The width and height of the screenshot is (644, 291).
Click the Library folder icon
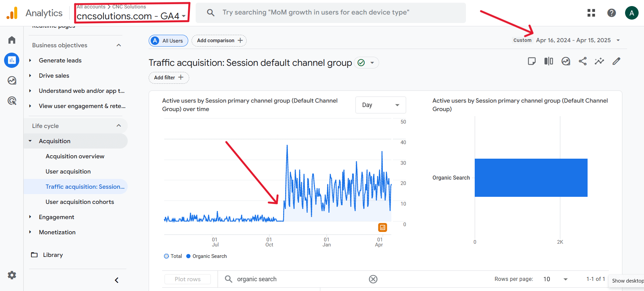(34, 255)
